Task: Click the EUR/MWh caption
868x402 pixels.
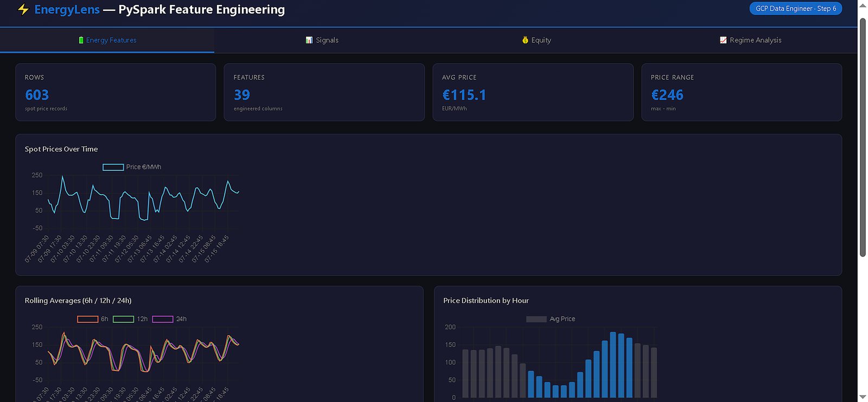Action: 455,109
